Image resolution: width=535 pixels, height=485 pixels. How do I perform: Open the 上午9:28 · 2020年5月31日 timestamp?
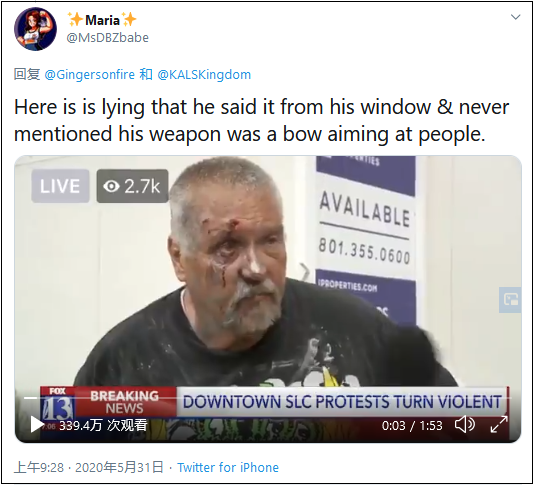[89, 467]
